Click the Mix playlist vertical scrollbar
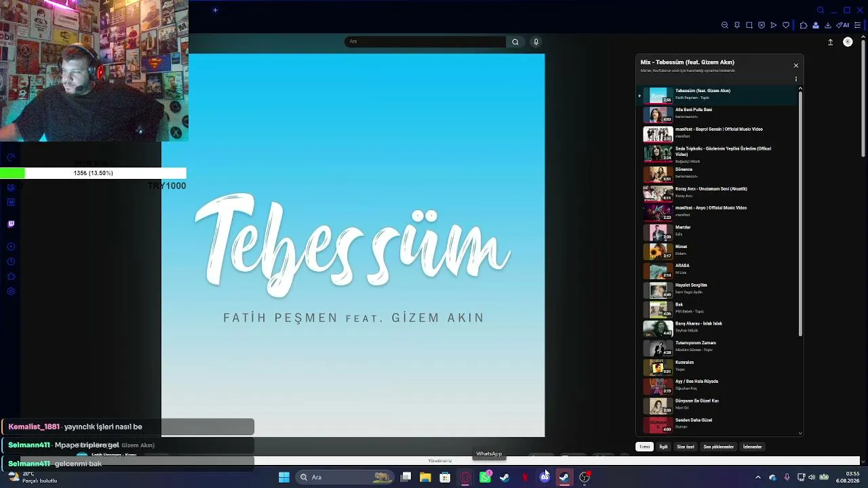The width and height of the screenshot is (868, 488). 800,213
